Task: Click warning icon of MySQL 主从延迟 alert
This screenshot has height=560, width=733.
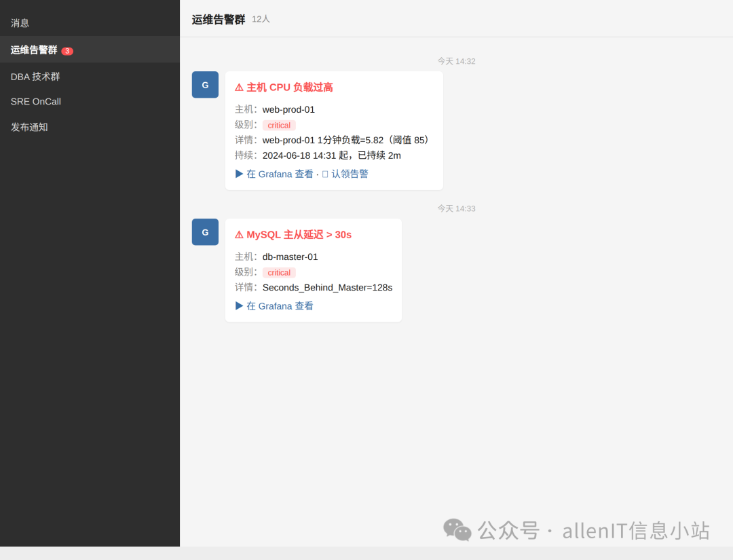Action: click(239, 235)
